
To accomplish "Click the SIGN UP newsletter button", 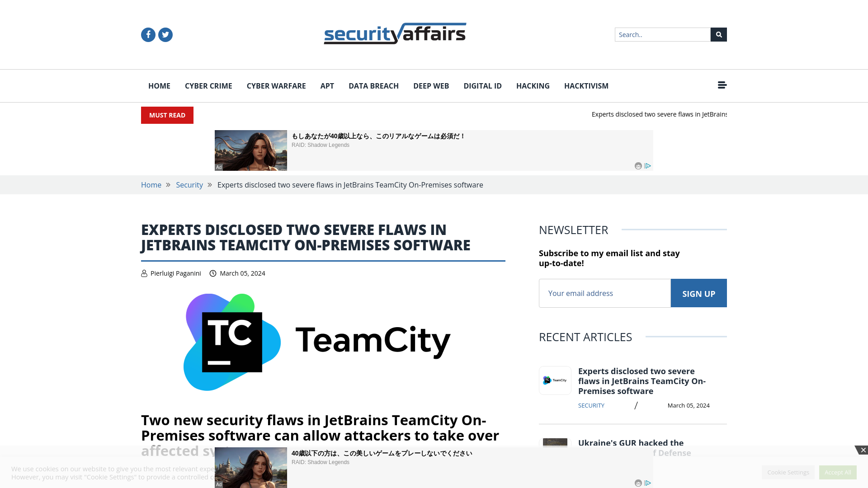I will point(698,292).
